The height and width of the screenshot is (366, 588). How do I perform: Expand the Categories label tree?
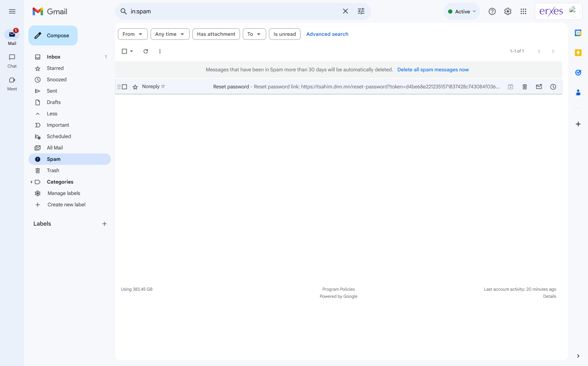pyautogui.click(x=32, y=182)
